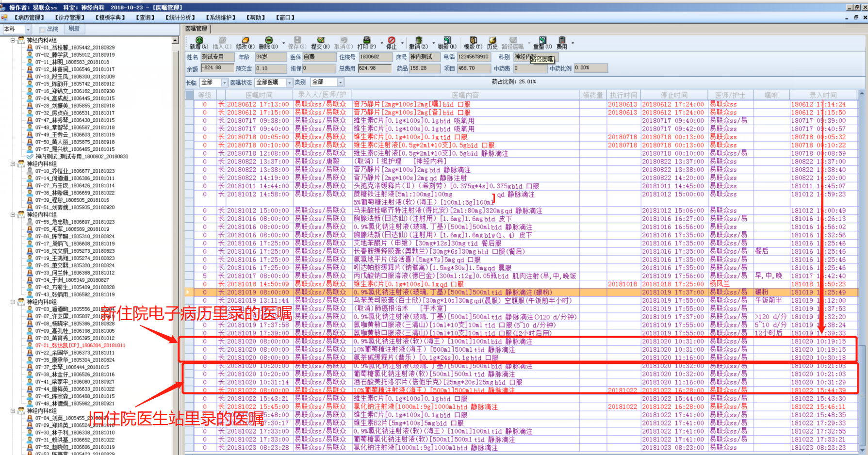868x455 pixels.
Task: Open the 模板字典 menu
Action: [x=111, y=18]
